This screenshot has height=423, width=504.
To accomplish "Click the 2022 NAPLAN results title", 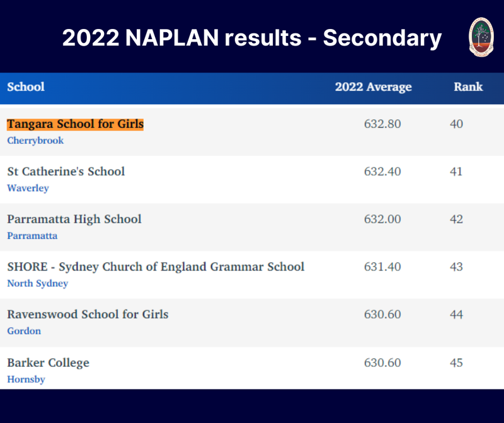I will tap(252, 38).
